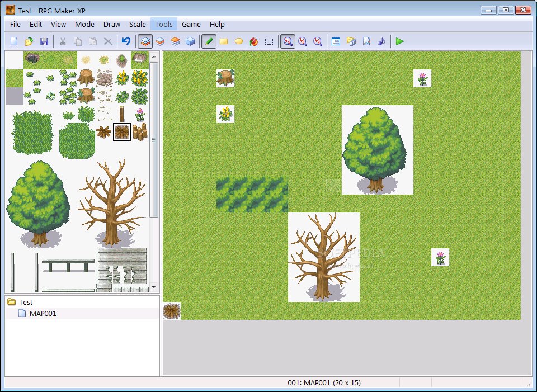Click the New Project toolbar icon
537x392 pixels.
pyautogui.click(x=14, y=41)
